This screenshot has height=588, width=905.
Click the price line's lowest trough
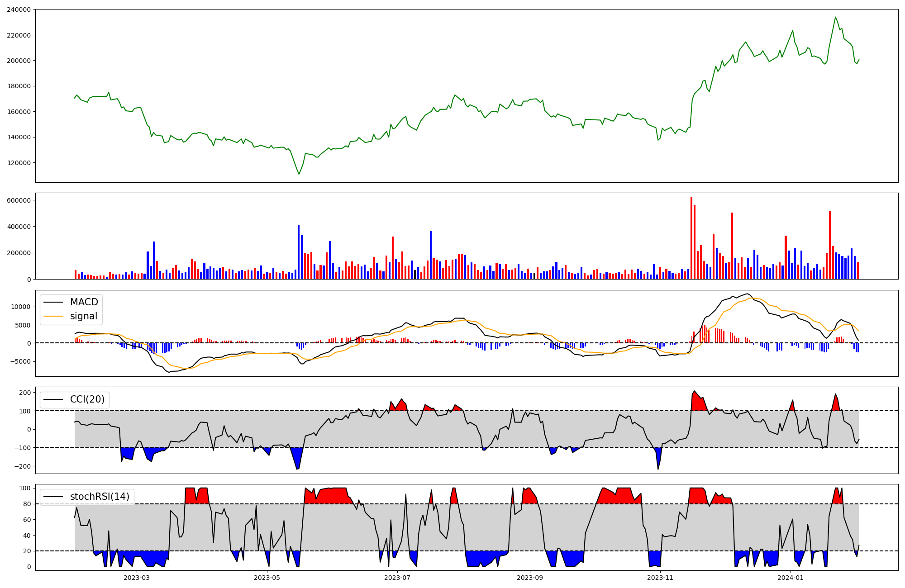pos(299,174)
